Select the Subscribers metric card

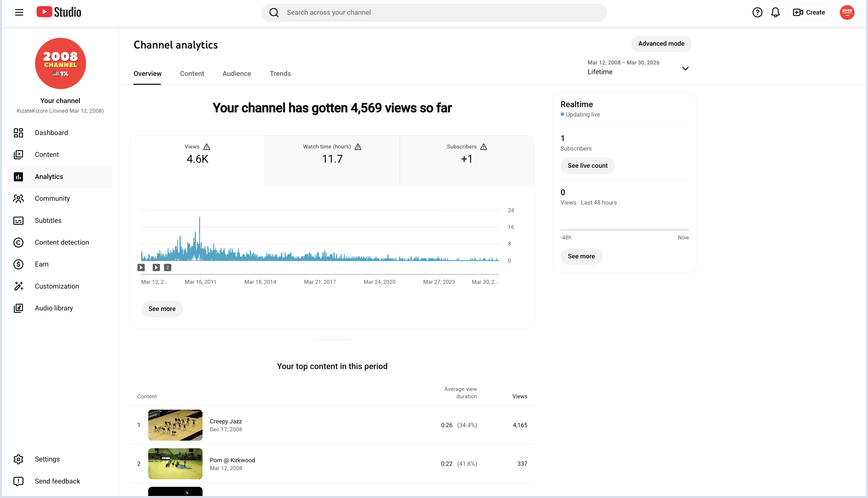point(467,160)
